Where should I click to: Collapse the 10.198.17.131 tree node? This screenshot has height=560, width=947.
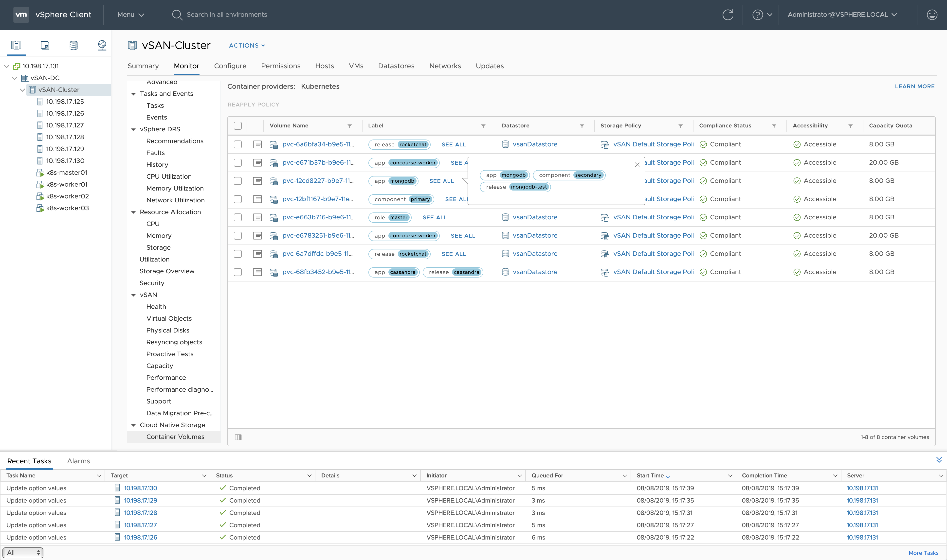6,66
